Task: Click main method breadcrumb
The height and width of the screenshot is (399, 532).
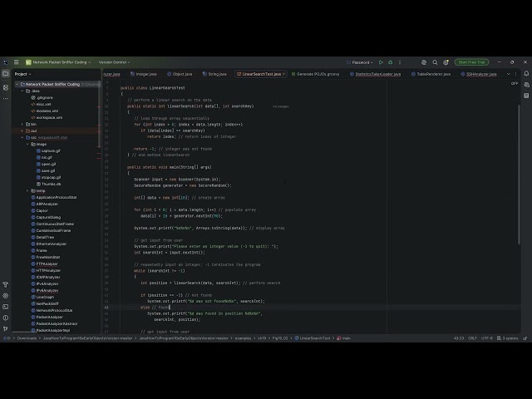Action: click(x=343, y=338)
